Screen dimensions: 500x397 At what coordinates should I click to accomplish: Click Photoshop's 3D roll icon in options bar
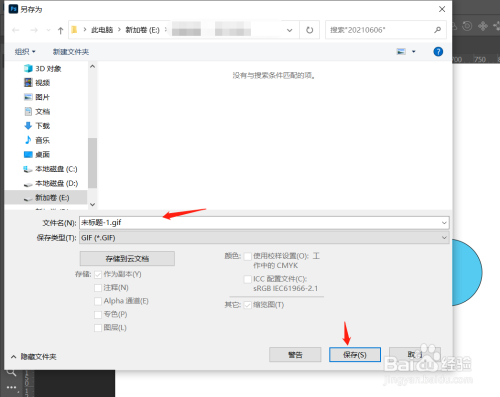[x=467, y=26]
